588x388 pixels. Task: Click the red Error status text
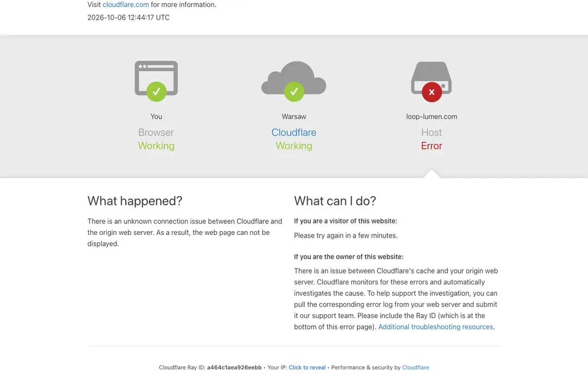tap(431, 146)
